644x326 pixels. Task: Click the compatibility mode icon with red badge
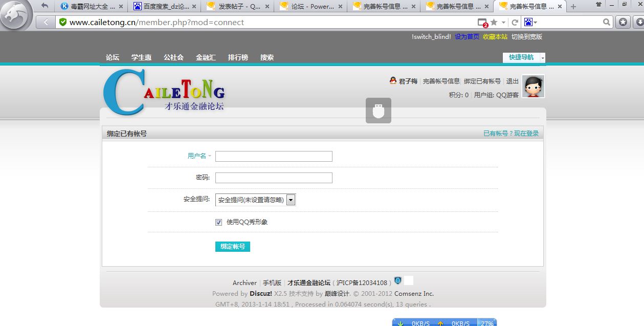pos(482,23)
